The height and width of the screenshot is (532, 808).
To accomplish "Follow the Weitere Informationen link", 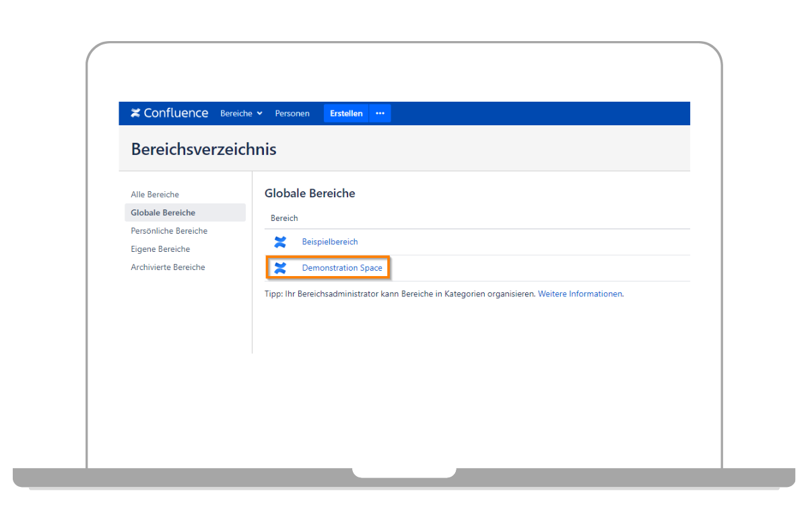I will click(580, 294).
